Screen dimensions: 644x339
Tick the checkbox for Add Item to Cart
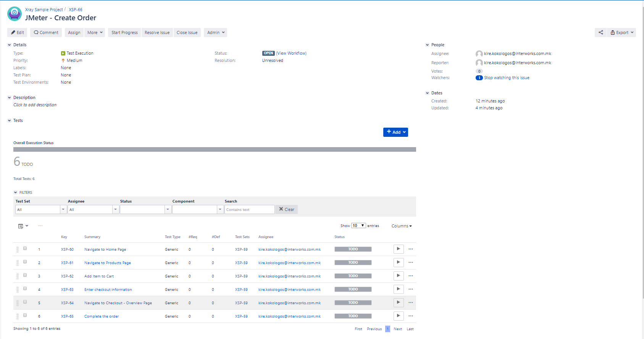[x=25, y=275]
